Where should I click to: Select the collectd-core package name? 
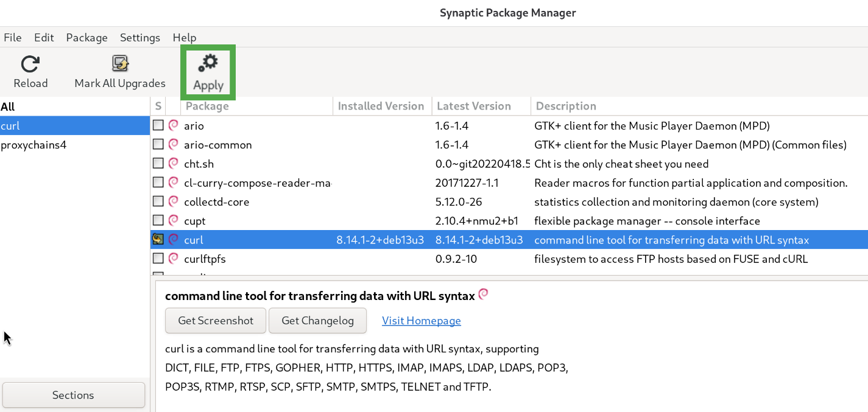(x=216, y=201)
